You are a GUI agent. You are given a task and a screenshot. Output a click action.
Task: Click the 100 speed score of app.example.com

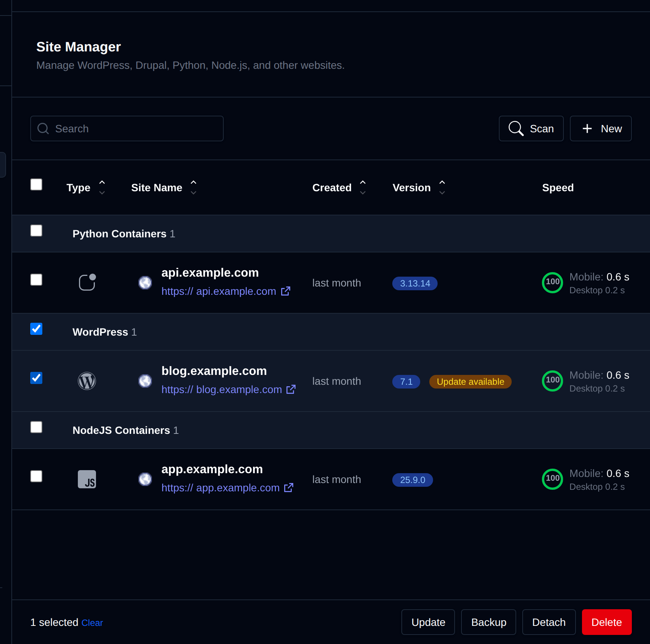(x=552, y=479)
